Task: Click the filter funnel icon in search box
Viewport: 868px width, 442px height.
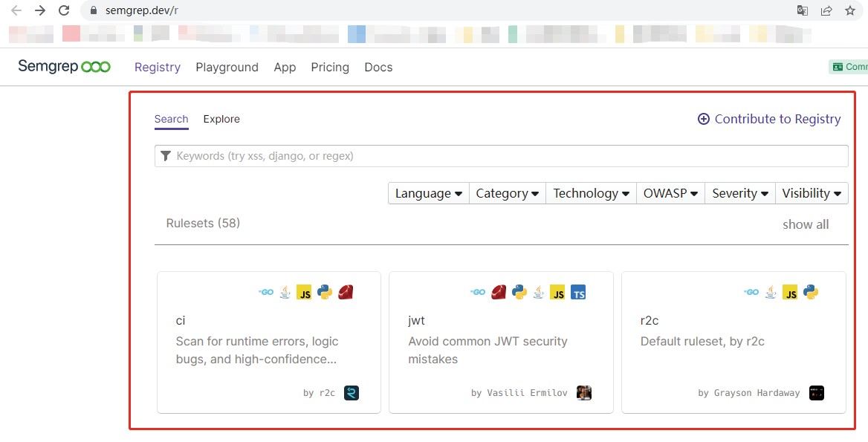Action: [x=165, y=156]
